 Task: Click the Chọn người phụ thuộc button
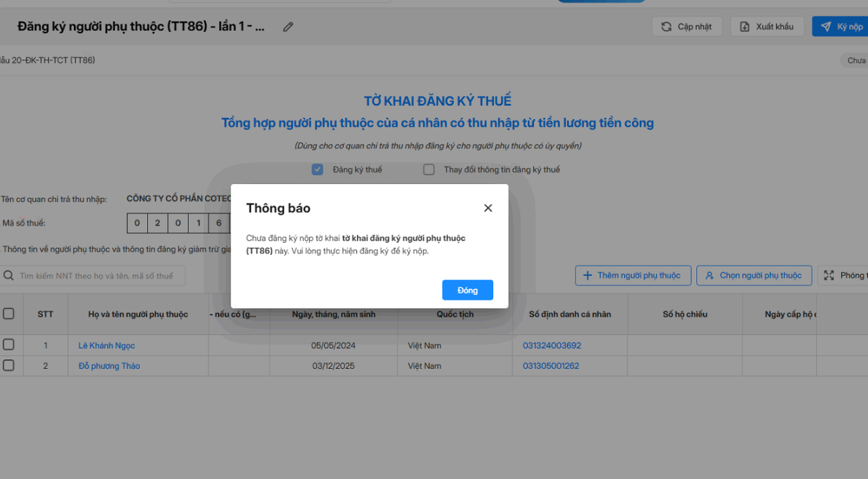point(754,275)
